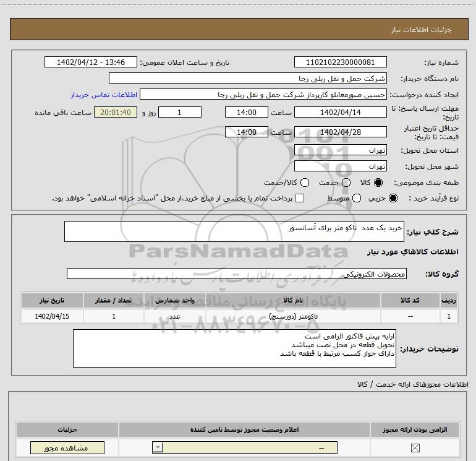The width and height of the screenshot is (476, 461).
Task: Click the نام دستگاه خریدار field
Action: tap(248, 78)
